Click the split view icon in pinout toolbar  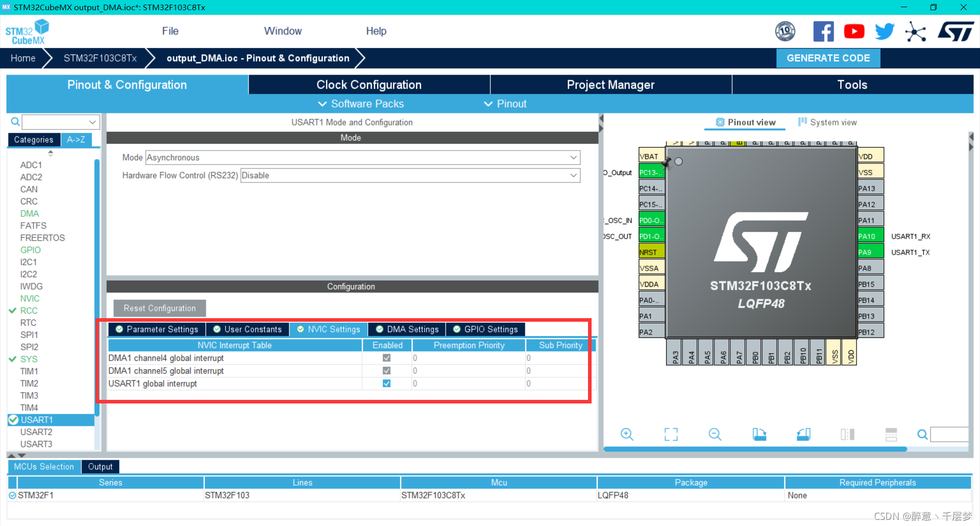[847, 435]
